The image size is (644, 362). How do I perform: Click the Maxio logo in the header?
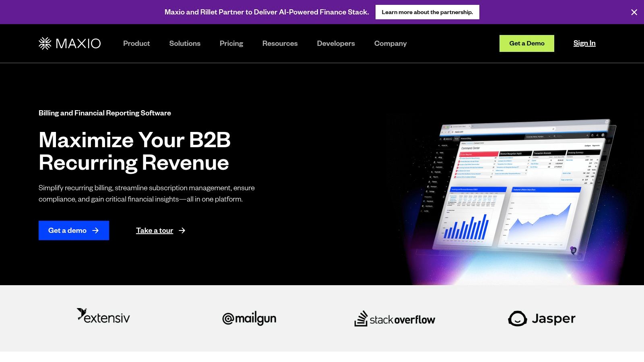[70, 43]
